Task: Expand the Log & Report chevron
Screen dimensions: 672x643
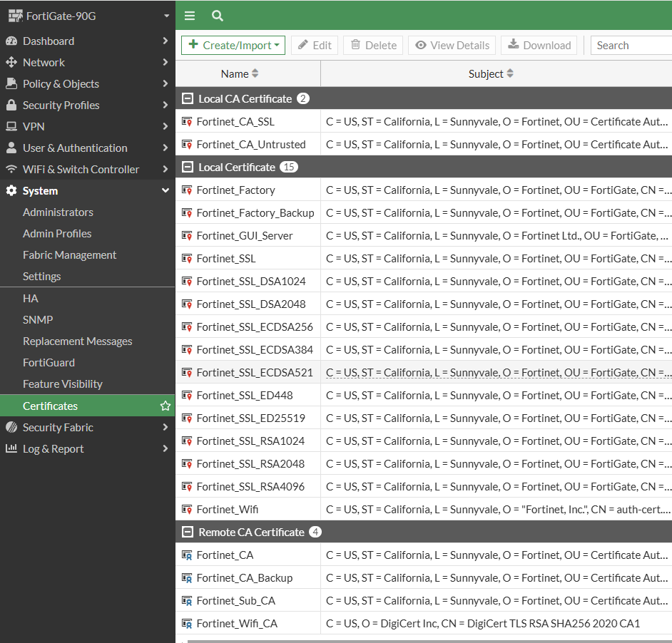Action: (166, 448)
